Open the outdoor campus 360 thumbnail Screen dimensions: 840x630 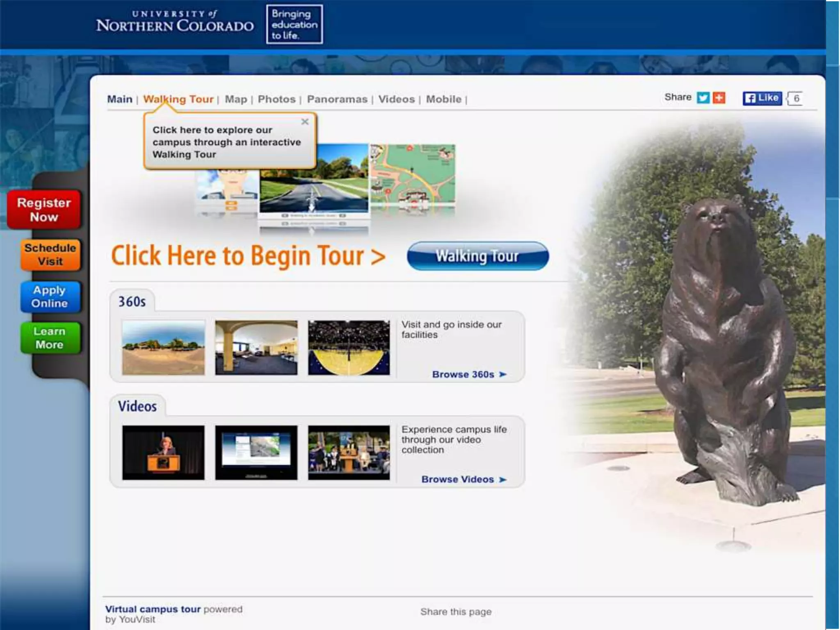coord(163,347)
